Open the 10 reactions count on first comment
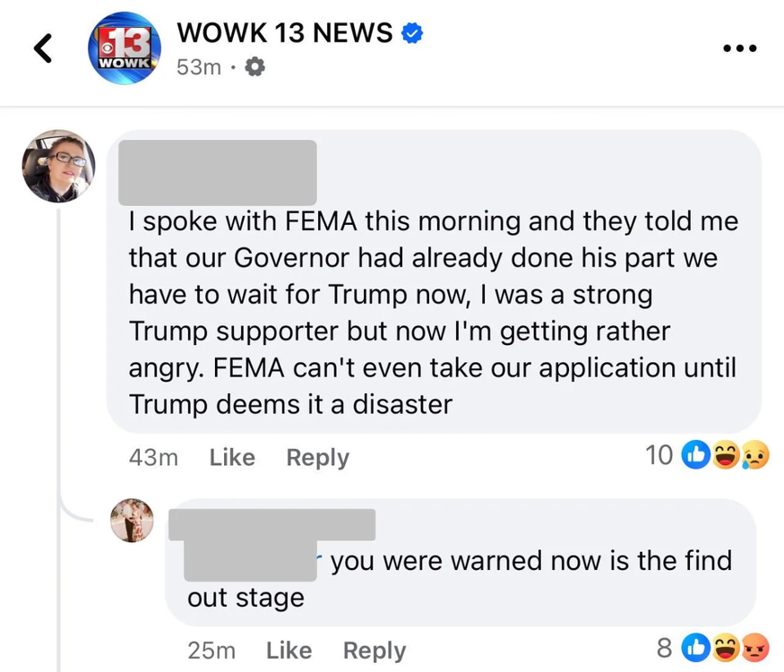 (x=659, y=455)
